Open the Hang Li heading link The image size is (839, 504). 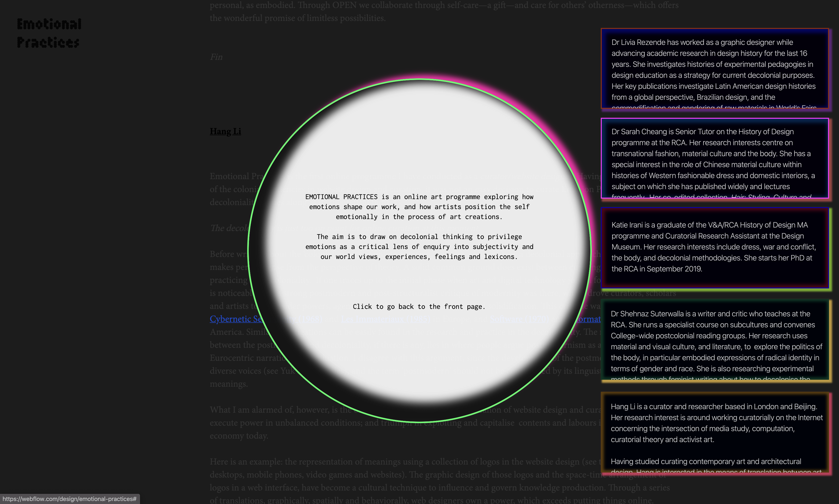pos(225,131)
